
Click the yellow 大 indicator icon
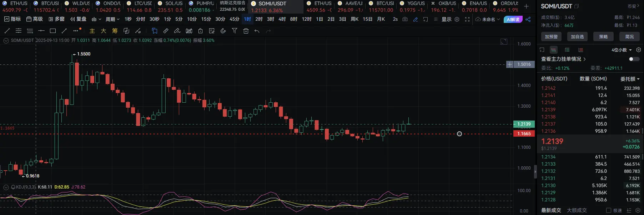[x=104, y=31]
